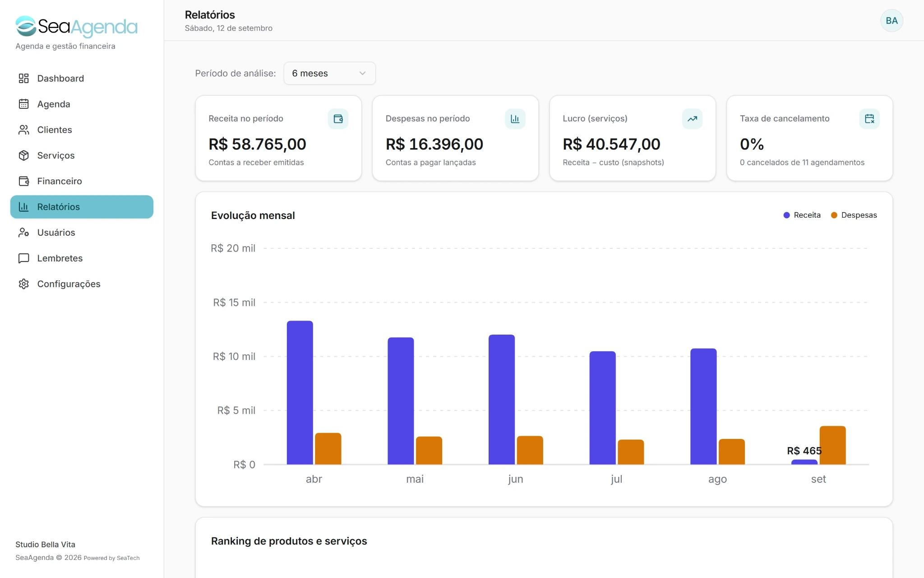
Task: Click the Lembretes message icon
Action: [x=23, y=258]
